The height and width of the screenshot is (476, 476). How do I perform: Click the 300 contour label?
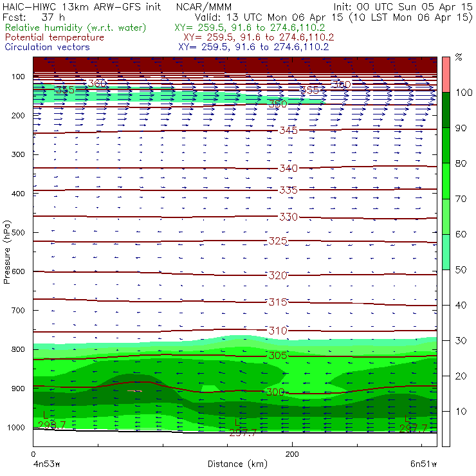(275, 392)
